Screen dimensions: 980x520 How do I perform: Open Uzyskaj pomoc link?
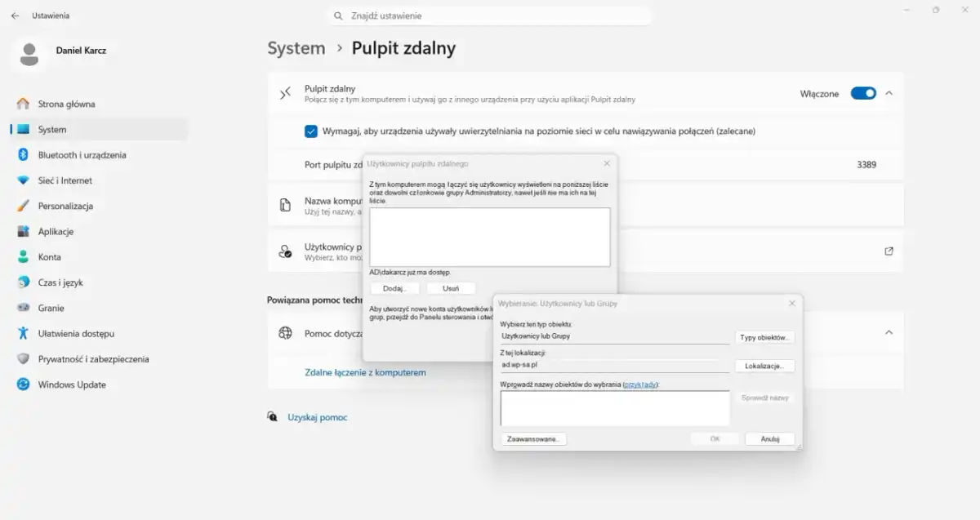[318, 417]
